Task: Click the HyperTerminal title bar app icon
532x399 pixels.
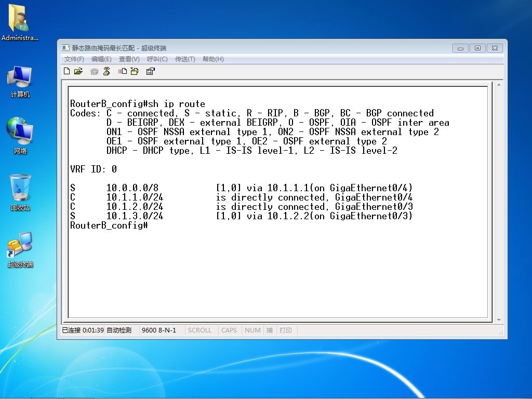Action: [x=66, y=48]
